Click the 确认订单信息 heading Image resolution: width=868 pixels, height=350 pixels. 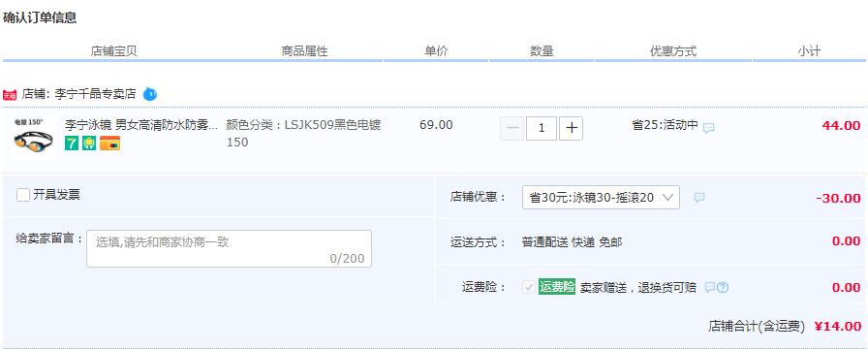tap(40, 17)
